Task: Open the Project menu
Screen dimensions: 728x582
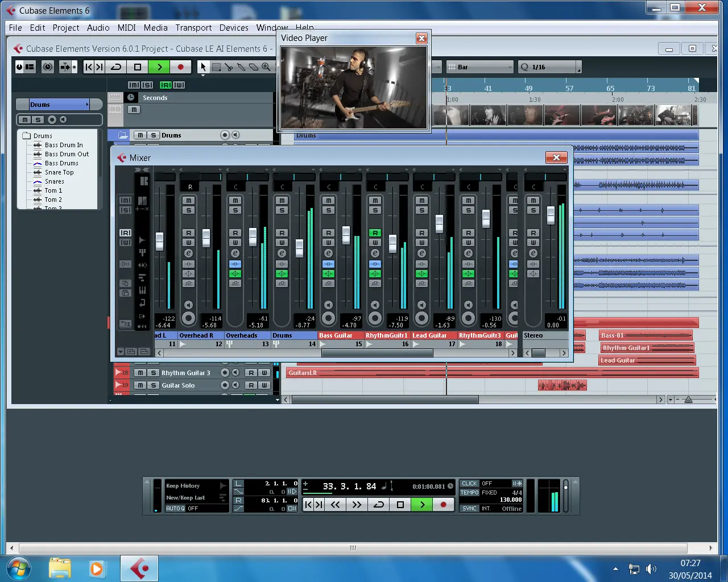Action: click(66, 28)
